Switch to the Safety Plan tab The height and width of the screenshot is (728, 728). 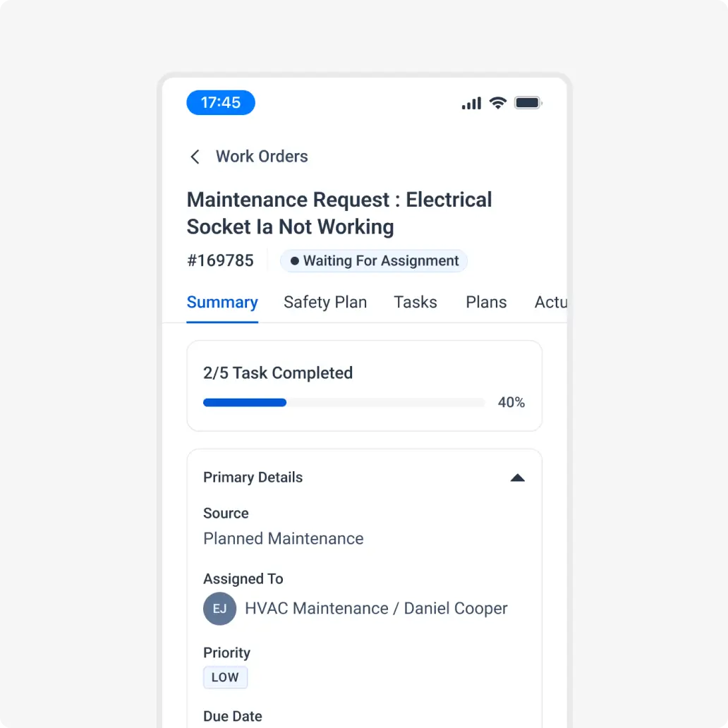[325, 302]
